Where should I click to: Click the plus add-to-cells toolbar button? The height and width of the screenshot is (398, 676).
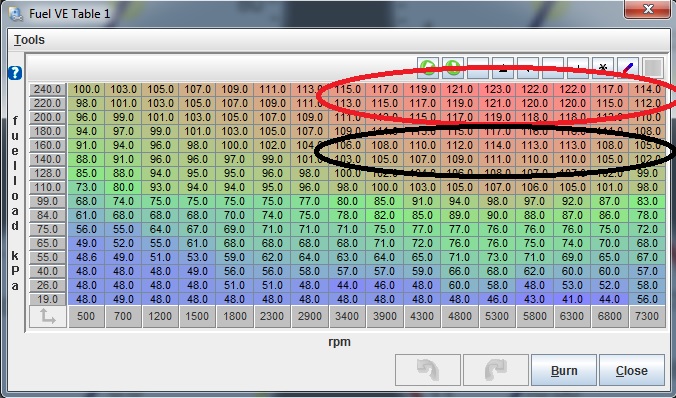tap(578, 68)
